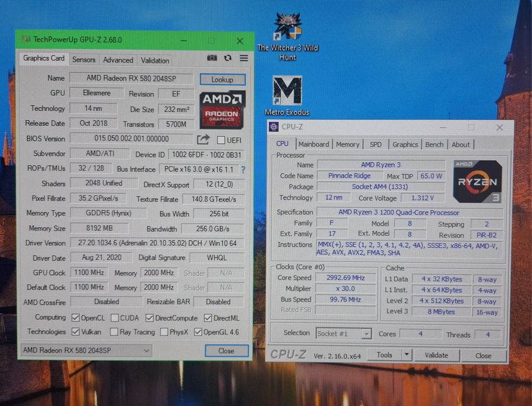
Task: Click the Driver Version field in GPU-Z
Action: click(x=158, y=243)
